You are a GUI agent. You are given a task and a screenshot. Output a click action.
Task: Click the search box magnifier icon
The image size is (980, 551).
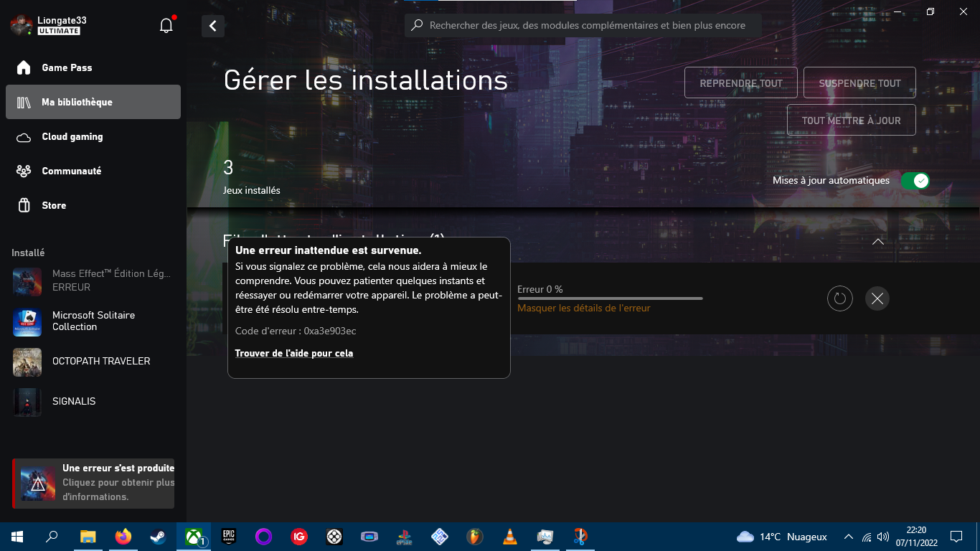click(417, 25)
